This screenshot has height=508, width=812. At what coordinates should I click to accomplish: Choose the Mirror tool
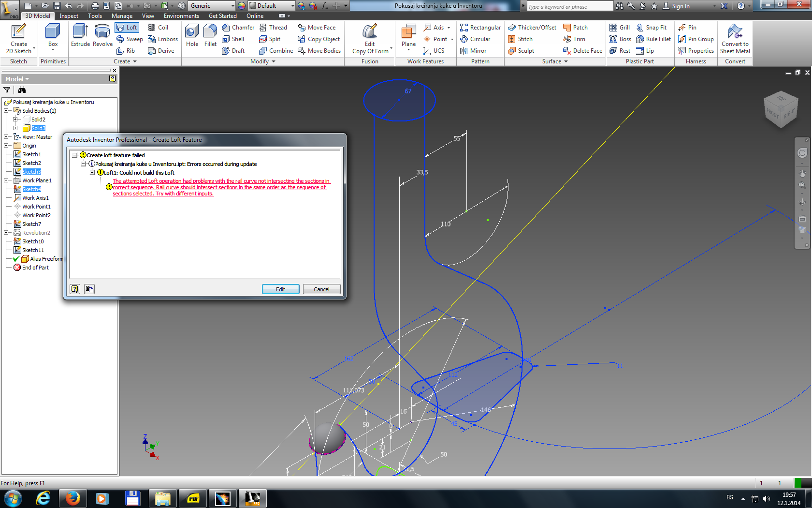tap(473, 51)
